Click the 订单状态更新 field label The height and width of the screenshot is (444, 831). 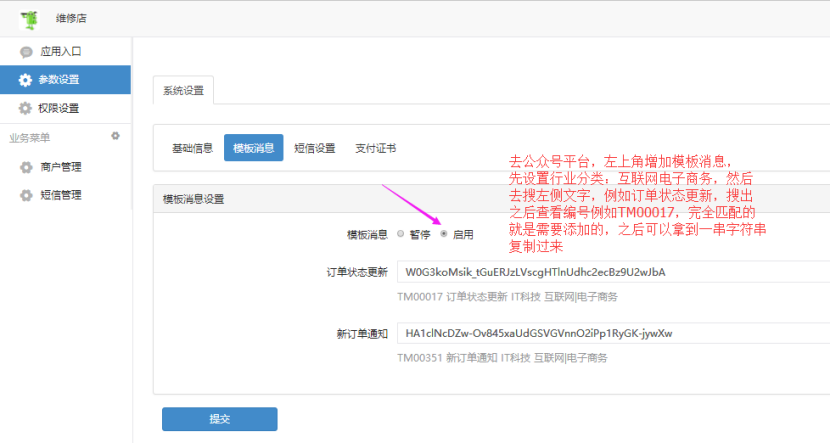pyautogui.click(x=357, y=272)
